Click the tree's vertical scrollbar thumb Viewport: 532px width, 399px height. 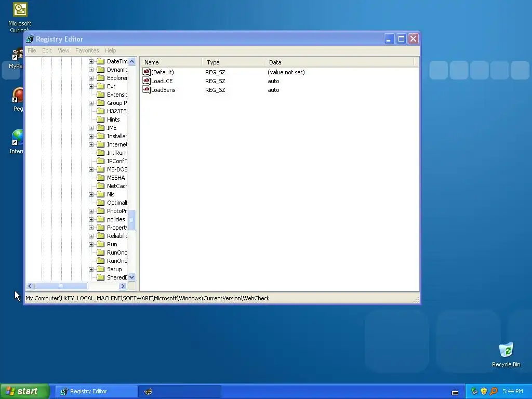click(x=131, y=220)
